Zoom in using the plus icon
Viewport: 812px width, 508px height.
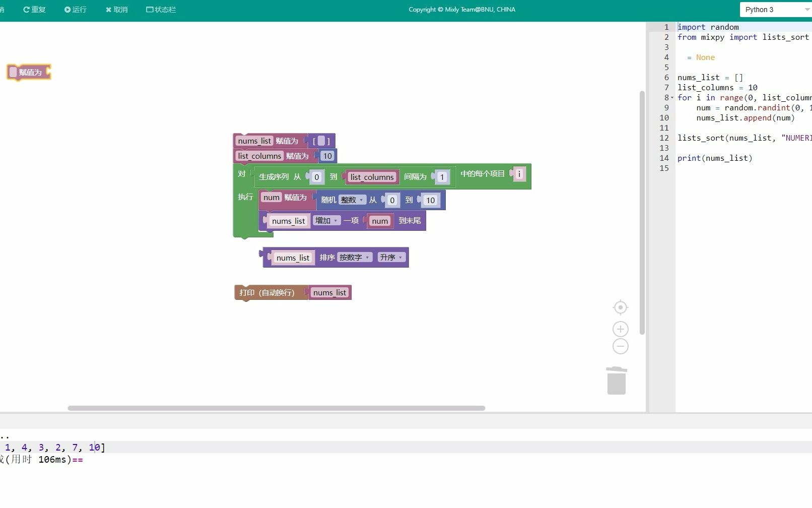click(621, 329)
